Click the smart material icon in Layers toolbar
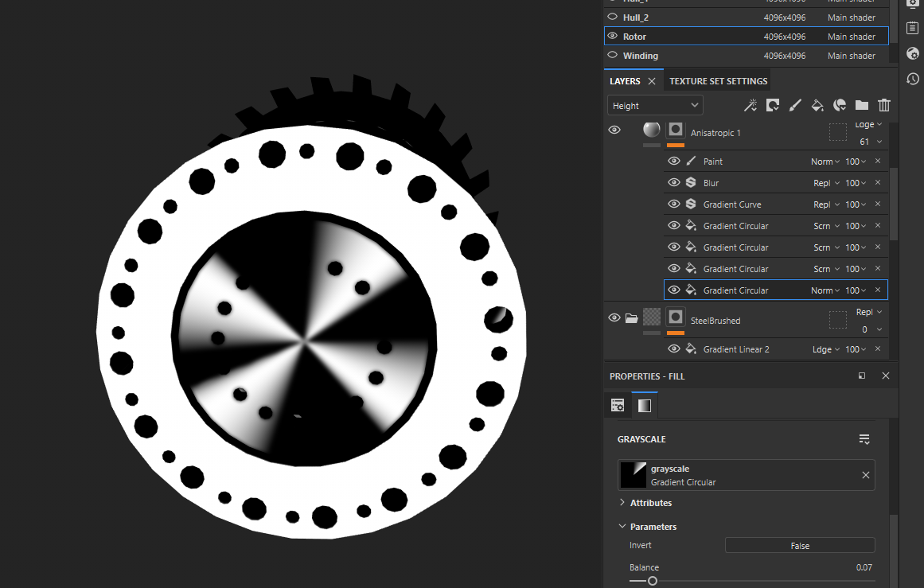 click(x=839, y=105)
